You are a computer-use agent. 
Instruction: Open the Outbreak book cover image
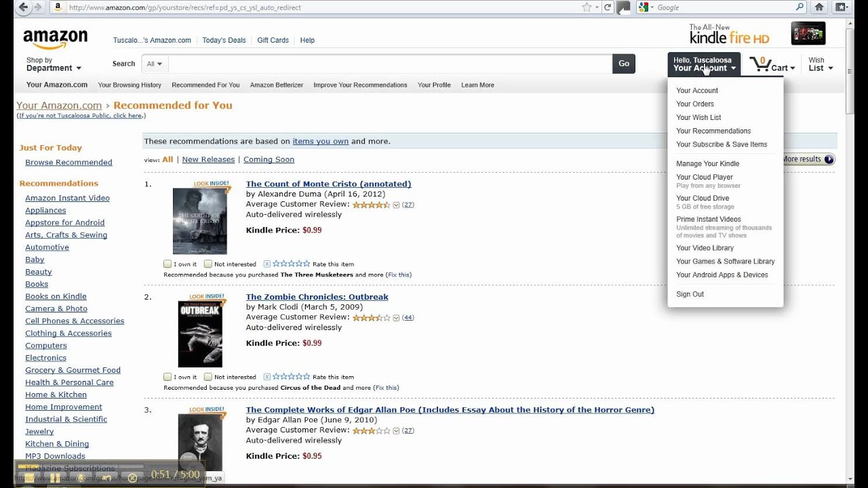coord(200,334)
